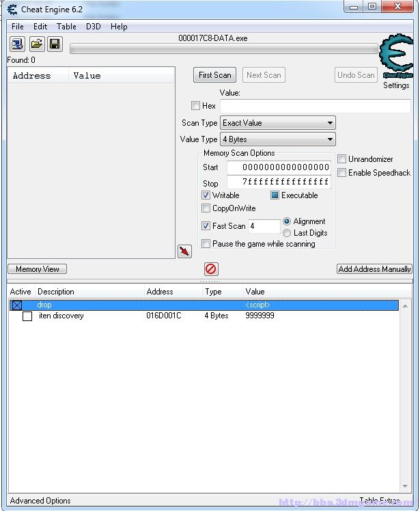Click the Stop address field

[x=279, y=182]
